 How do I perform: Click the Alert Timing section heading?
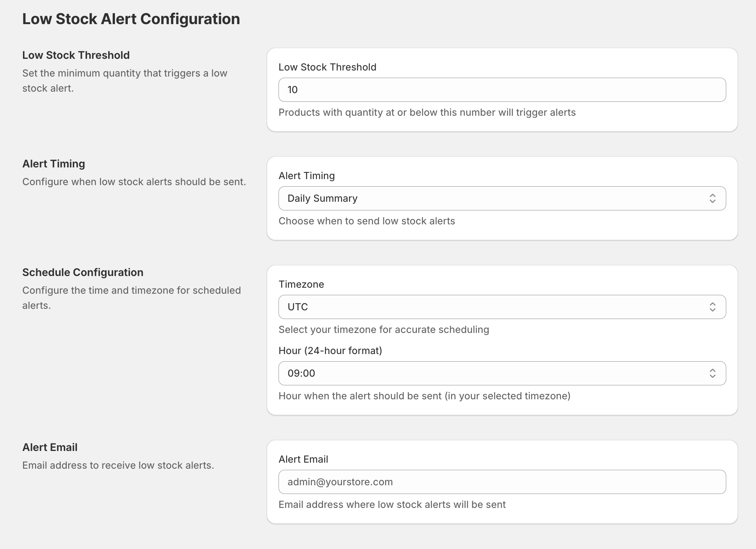[54, 164]
